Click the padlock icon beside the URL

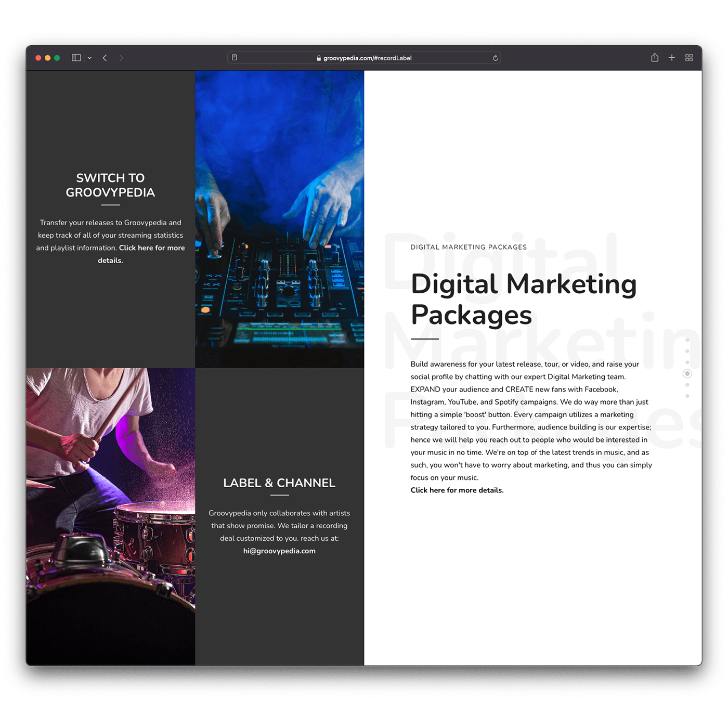tap(319, 58)
